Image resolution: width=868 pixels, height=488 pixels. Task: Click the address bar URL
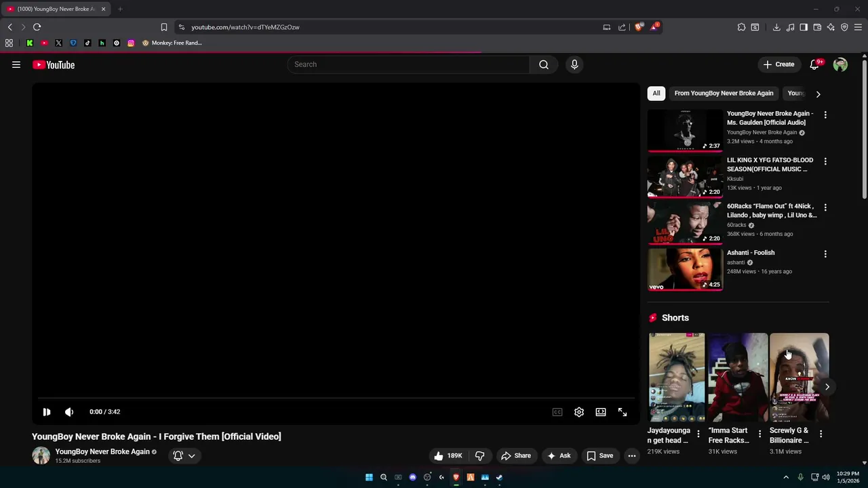coord(245,27)
